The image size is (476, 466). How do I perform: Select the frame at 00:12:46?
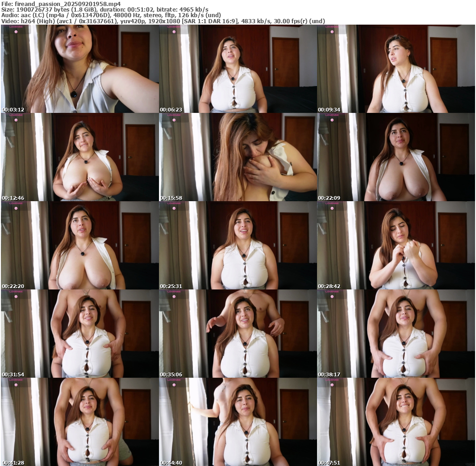(80, 157)
